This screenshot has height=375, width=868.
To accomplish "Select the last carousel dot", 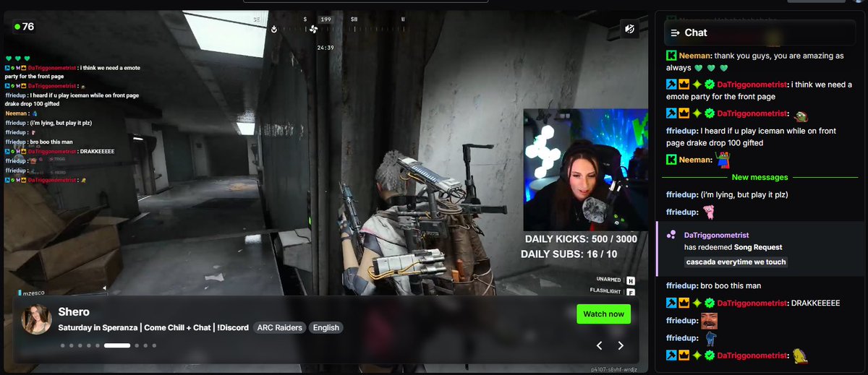I will (154, 345).
